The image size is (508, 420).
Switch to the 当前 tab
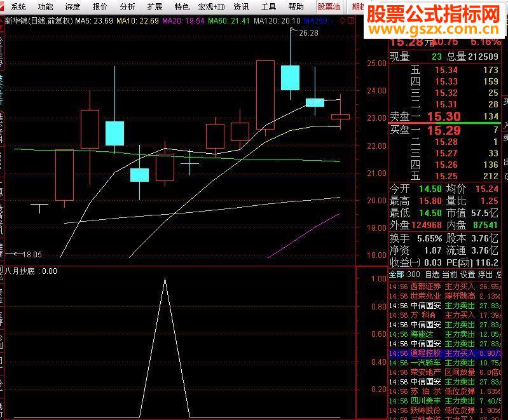tap(450, 274)
